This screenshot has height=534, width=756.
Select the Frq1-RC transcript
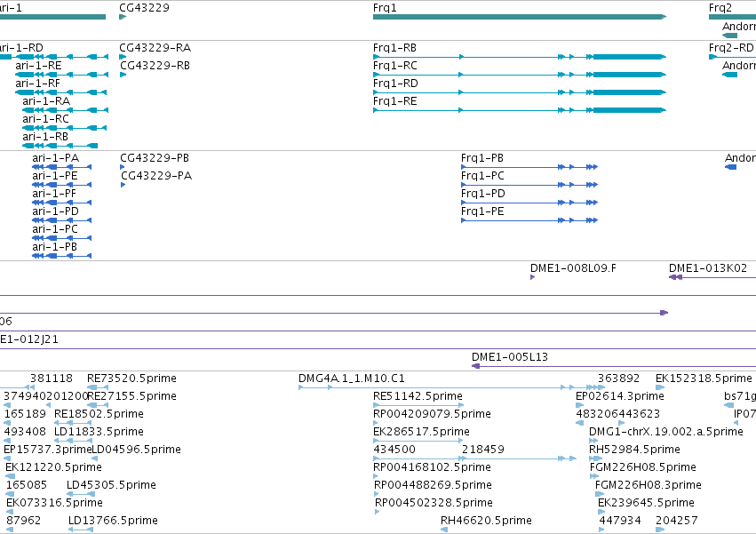520,75
